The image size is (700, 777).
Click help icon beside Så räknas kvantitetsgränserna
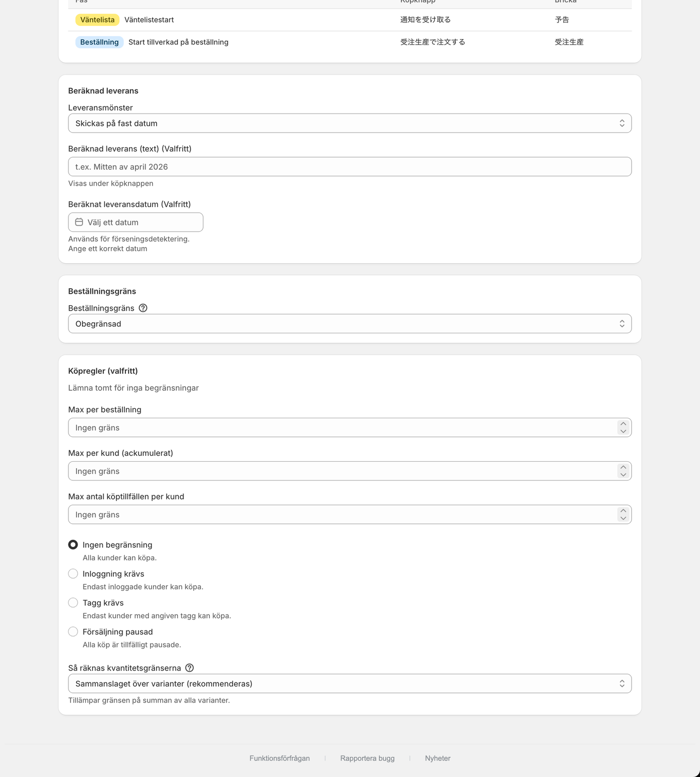click(x=189, y=668)
